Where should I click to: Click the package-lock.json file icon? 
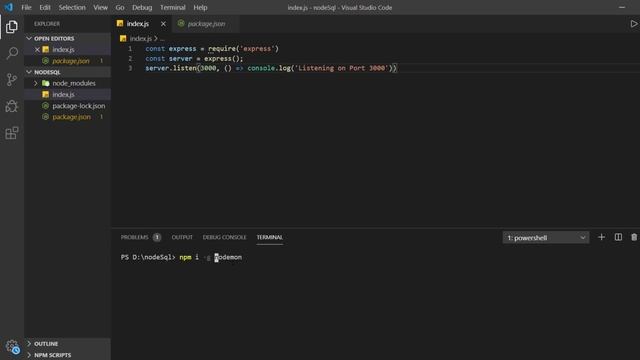46,106
